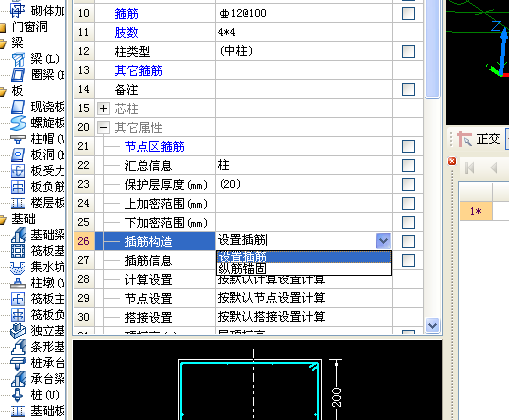
Task: Select the 桩 (U) pile icon
Action: click(x=18, y=395)
